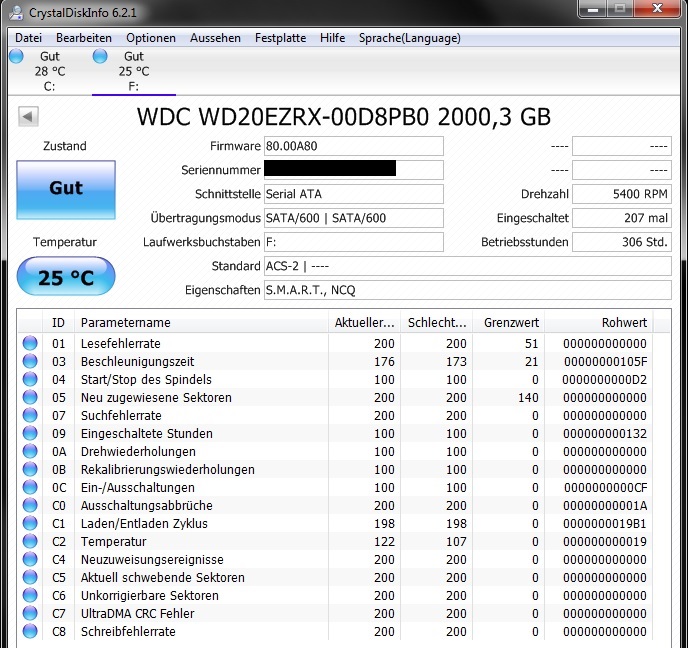Click the Aktueller... column header
688x648 pixels.
click(365, 322)
